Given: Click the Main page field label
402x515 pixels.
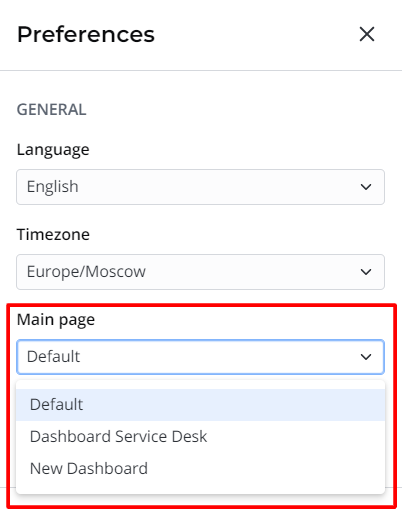Looking at the screenshot, I should click(56, 320).
